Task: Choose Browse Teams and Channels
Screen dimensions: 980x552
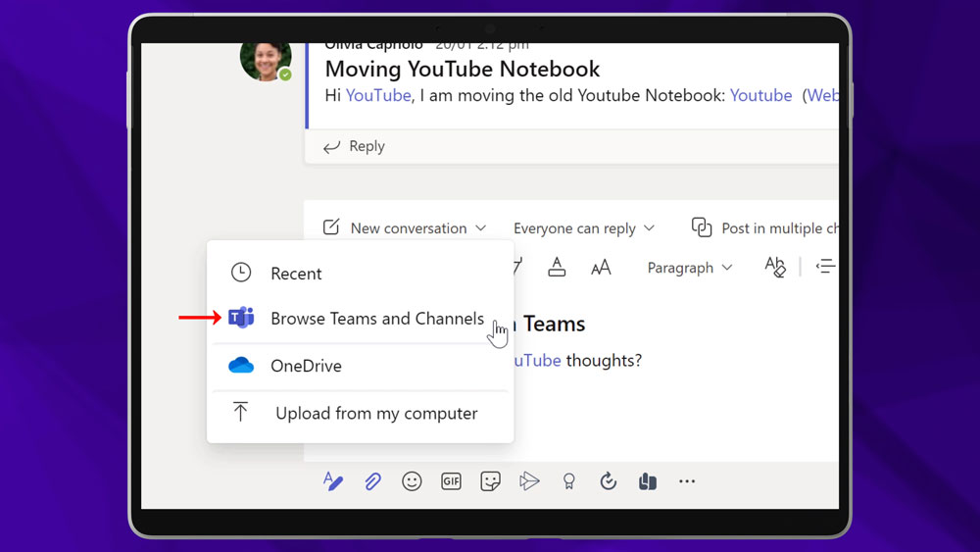Action: coord(360,319)
